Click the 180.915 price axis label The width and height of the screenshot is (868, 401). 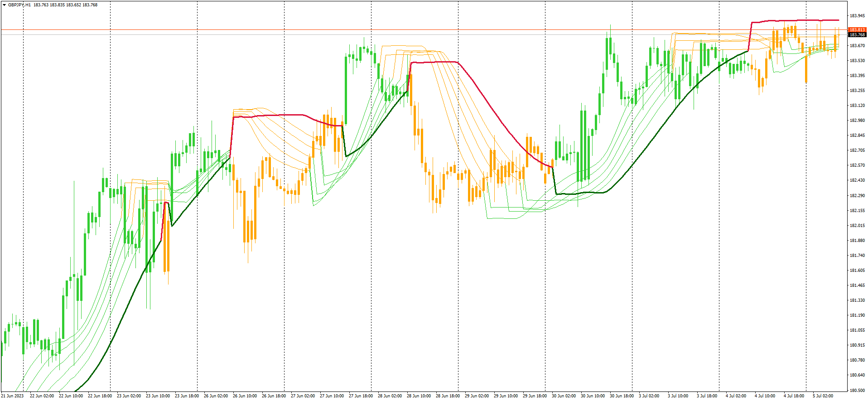tap(857, 345)
